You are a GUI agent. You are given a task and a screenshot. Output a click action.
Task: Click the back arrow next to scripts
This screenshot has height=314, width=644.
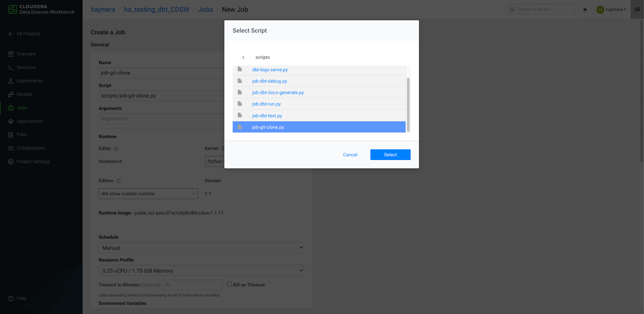click(x=243, y=58)
